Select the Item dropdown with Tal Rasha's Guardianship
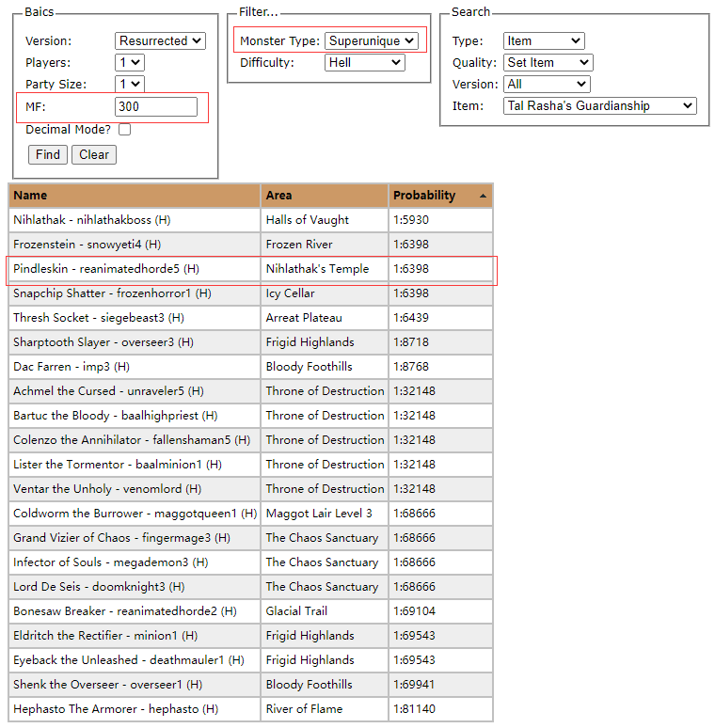This screenshot has width=715, height=728. click(x=599, y=105)
